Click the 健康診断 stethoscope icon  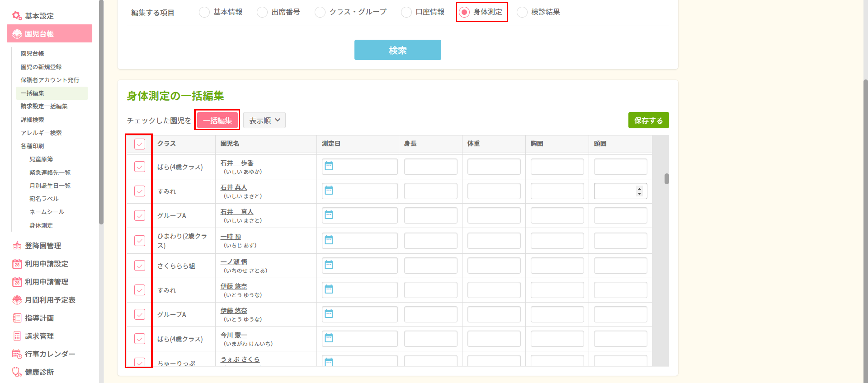click(x=17, y=372)
